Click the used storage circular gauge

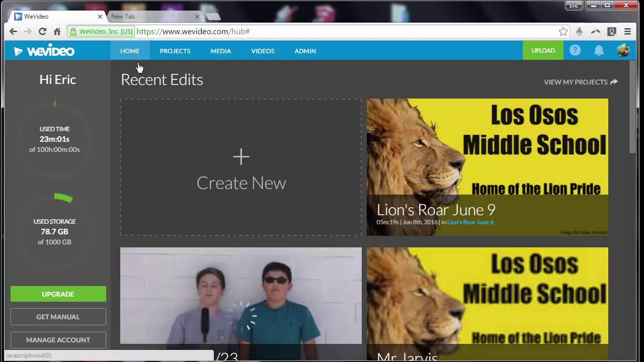click(x=55, y=231)
